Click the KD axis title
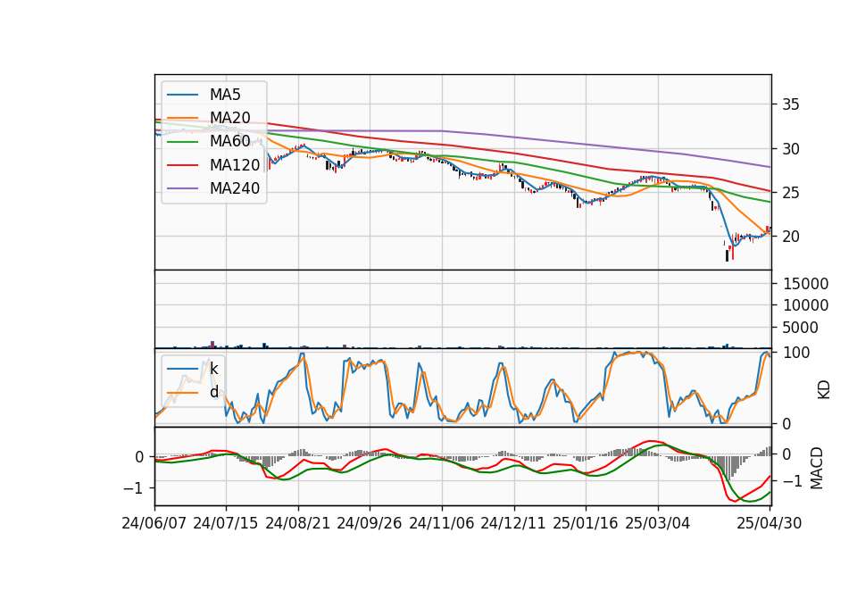Viewport: 857px width, 616px height. pos(824,390)
